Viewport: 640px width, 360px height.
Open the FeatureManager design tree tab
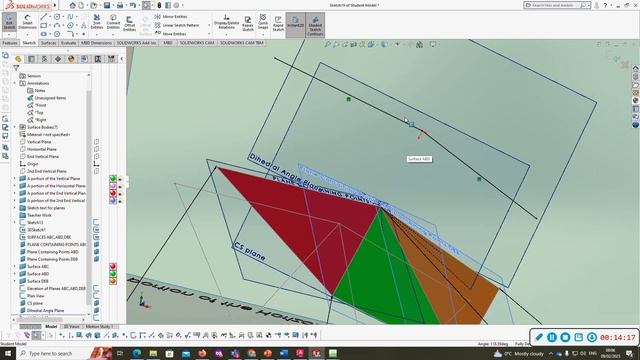[18, 59]
